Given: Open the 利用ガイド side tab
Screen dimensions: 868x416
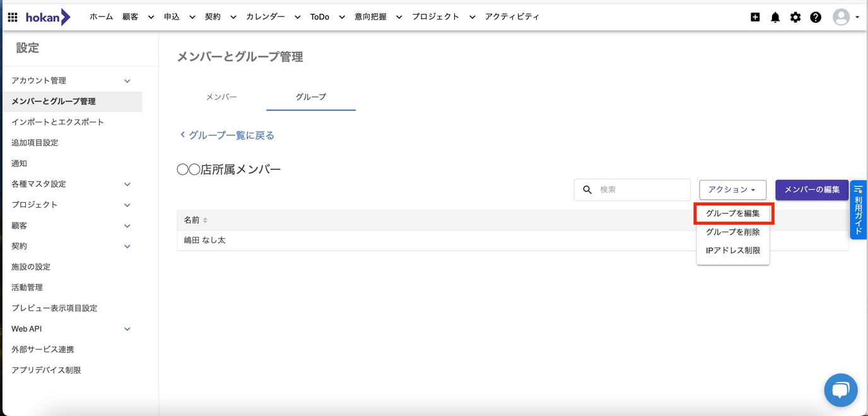Looking at the screenshot, I should tap(859, 210).
